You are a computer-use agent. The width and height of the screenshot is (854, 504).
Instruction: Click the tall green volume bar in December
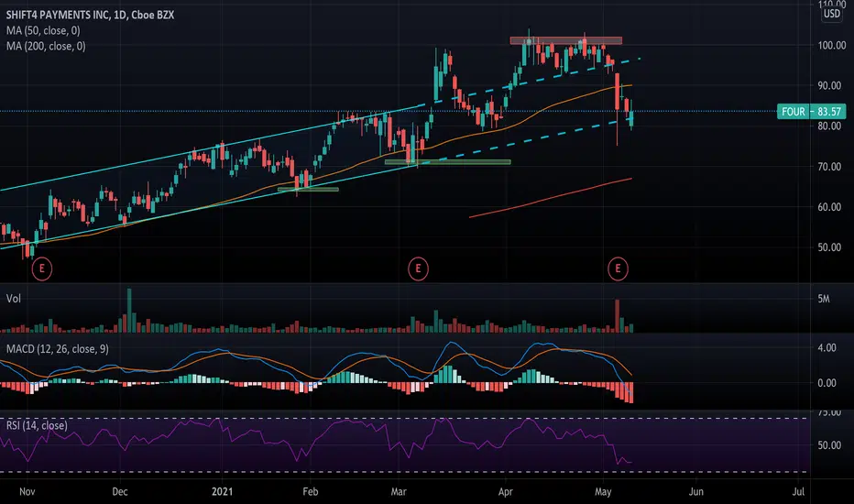click(x=129, y=311)
